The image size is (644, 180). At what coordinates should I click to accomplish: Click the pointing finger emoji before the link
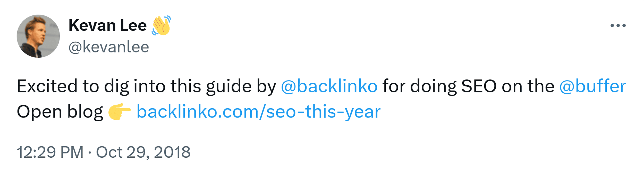pos(119,112)
